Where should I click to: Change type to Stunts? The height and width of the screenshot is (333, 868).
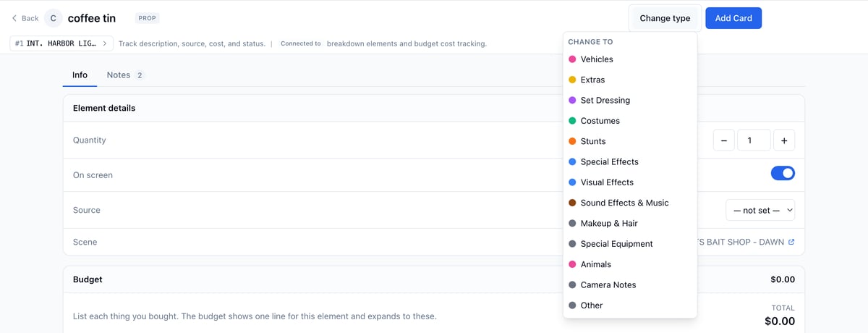(630, 141)
